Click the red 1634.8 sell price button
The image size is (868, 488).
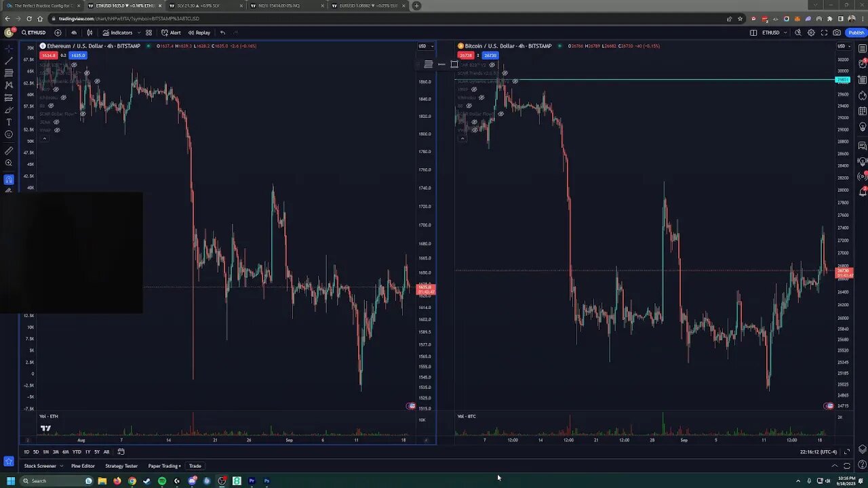coord(49,56)
